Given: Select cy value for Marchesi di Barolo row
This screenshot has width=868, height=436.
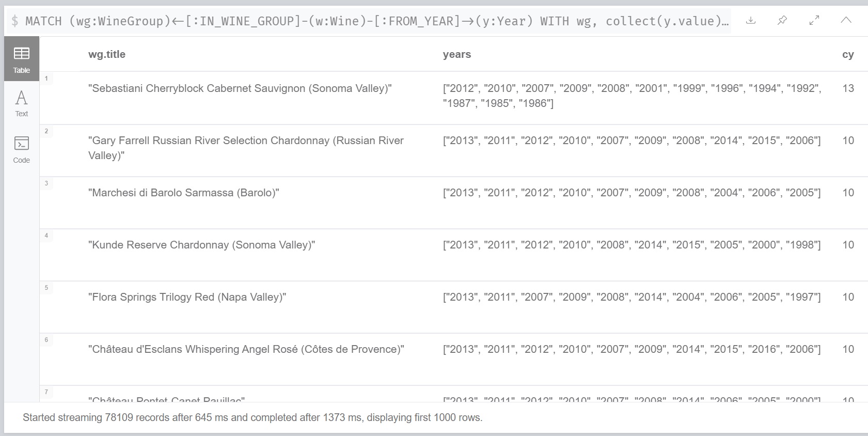Looking at the screenshot, I should [848, 193].
